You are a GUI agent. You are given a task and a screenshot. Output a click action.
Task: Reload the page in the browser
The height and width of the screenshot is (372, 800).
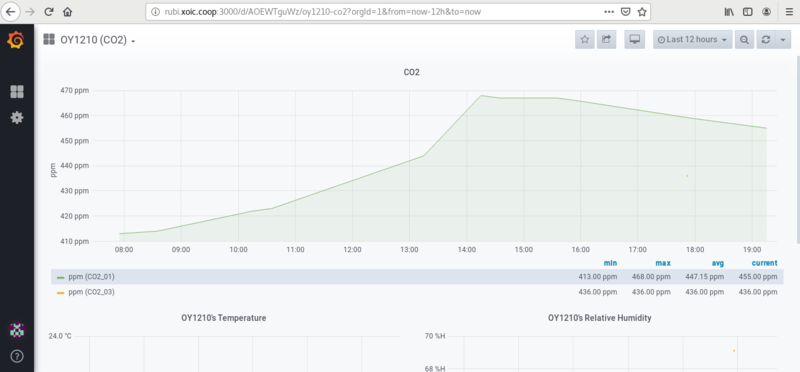49,11
